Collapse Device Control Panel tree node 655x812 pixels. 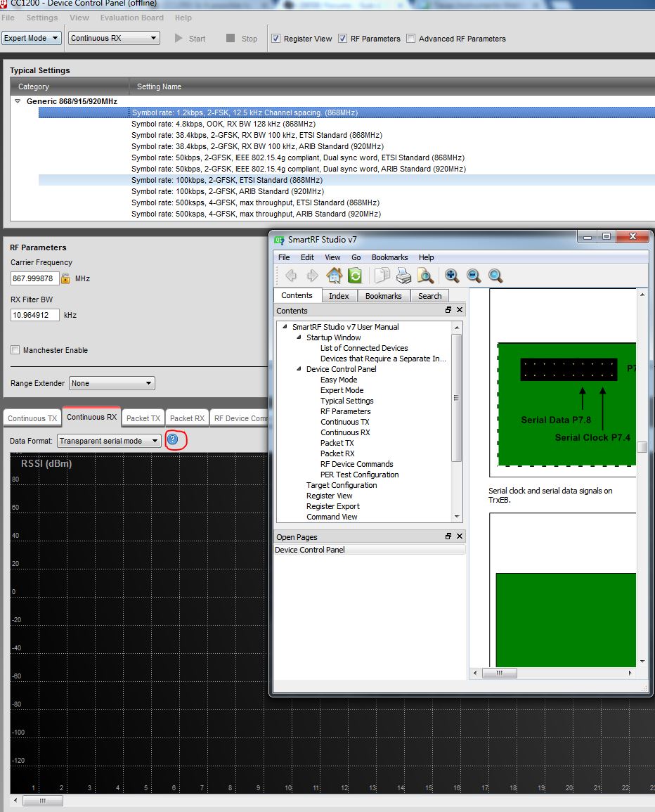(299, 368)
